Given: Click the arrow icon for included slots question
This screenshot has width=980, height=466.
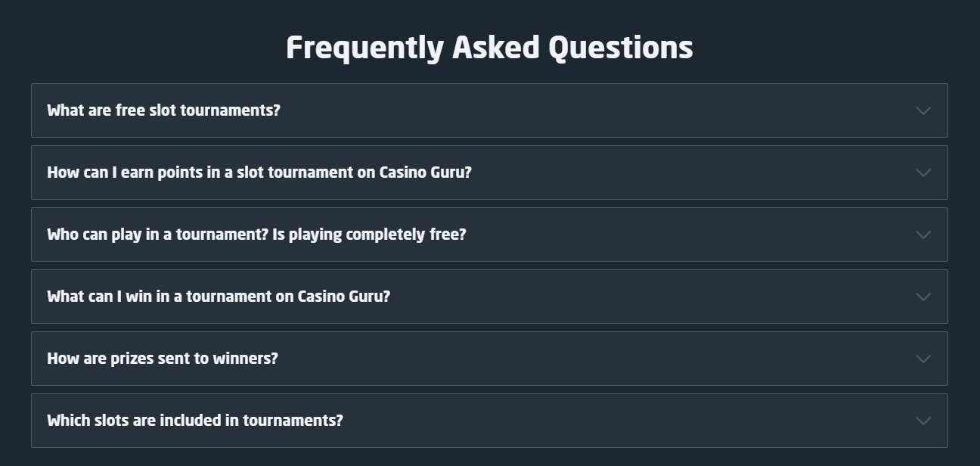Looking at the screenshot, I should coord(923,421).
